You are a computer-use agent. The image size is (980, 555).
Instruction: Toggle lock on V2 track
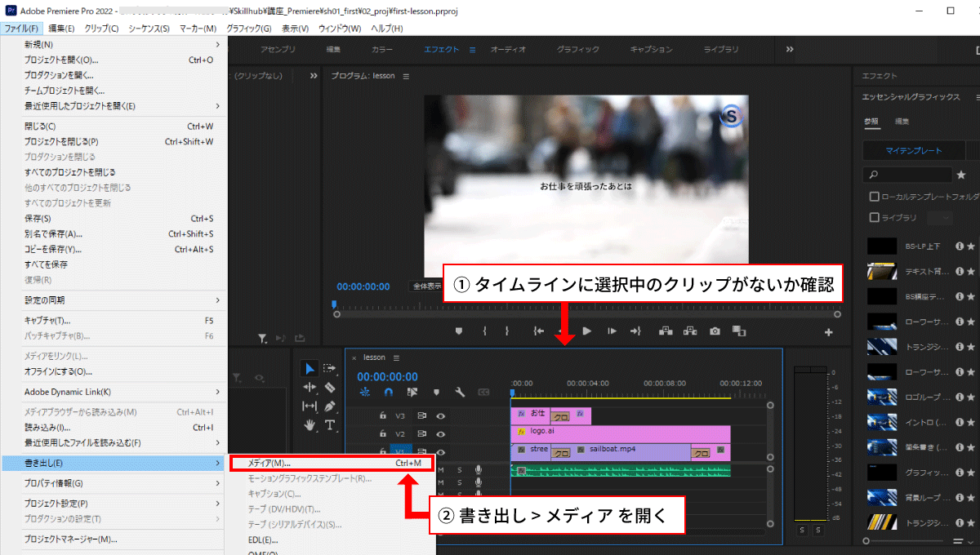click(382, 434)
